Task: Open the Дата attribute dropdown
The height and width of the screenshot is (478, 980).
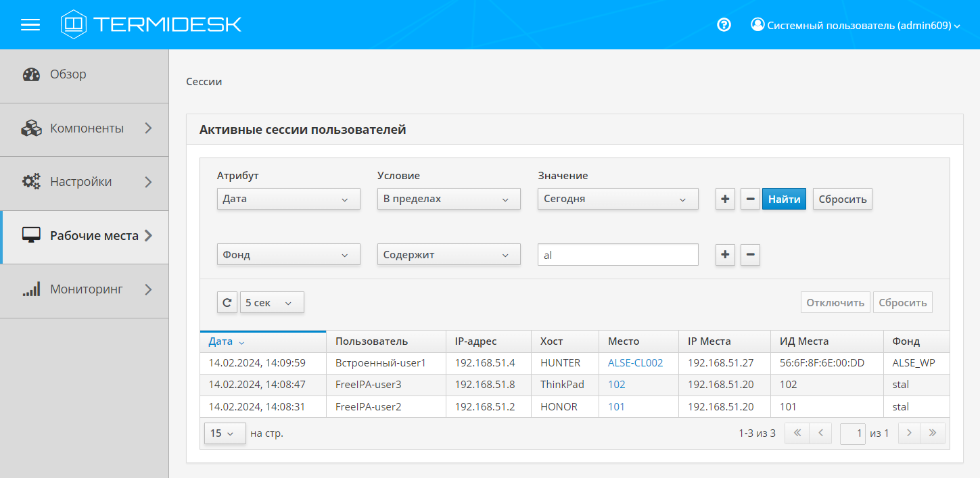Action: click(x=288, y=199)
